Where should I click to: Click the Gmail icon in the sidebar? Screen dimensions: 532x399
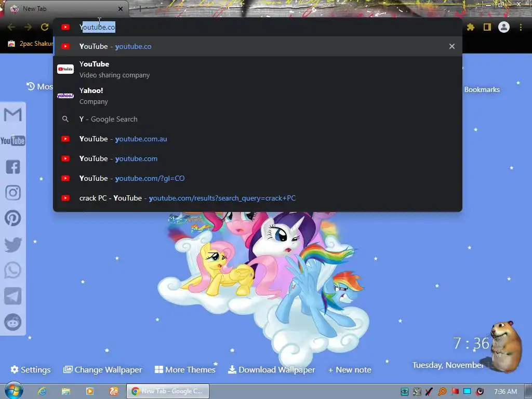(x=13, y=115)
